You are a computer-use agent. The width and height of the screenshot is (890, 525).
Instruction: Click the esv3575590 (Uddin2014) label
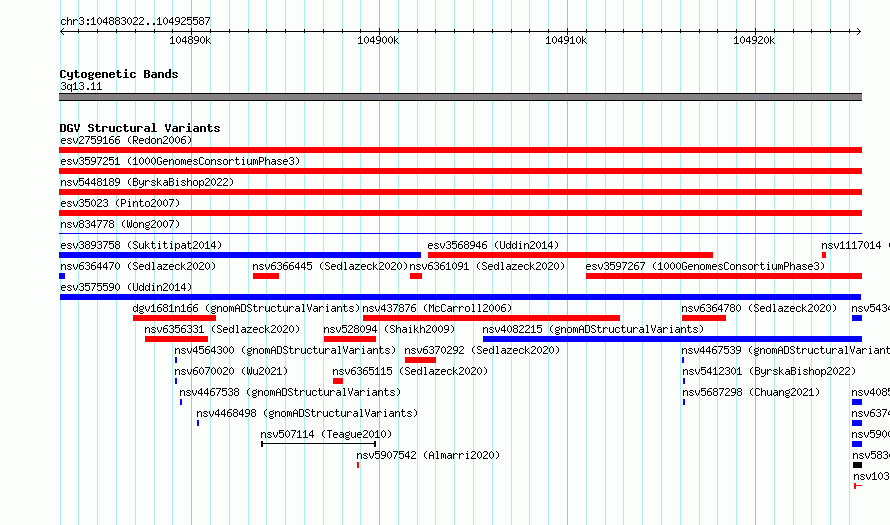point(126,287)
